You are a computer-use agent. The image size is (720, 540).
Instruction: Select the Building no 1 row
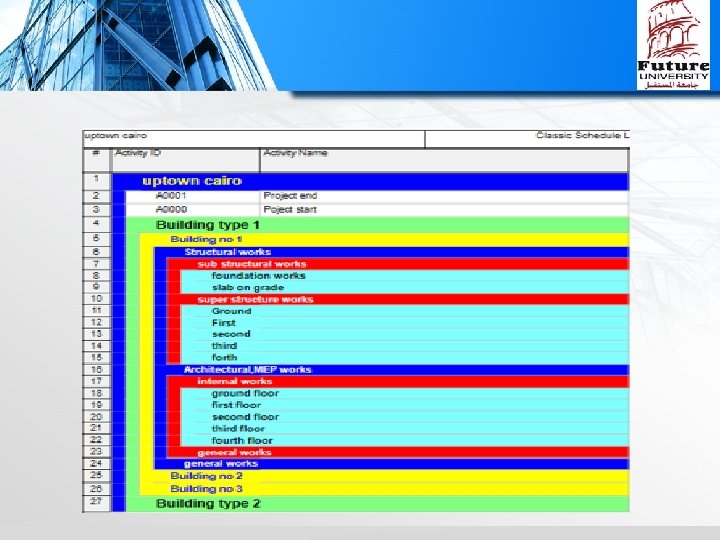[384, 240]
